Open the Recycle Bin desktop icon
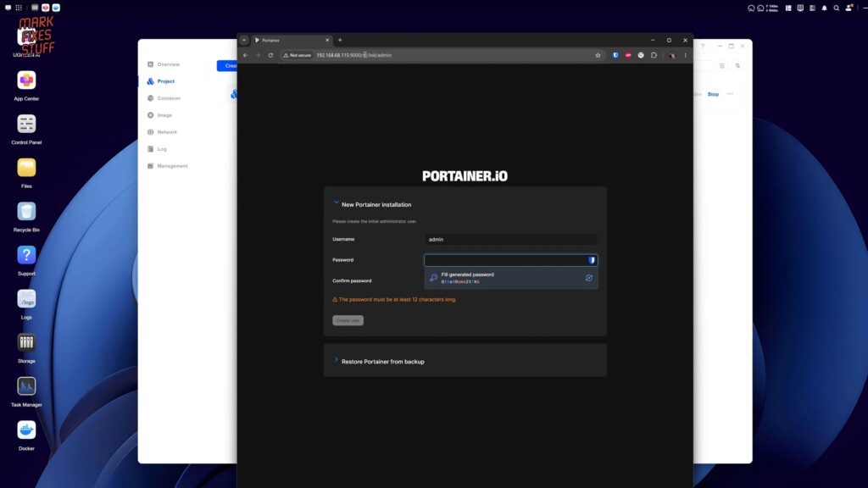 click(x=26, y=211)
